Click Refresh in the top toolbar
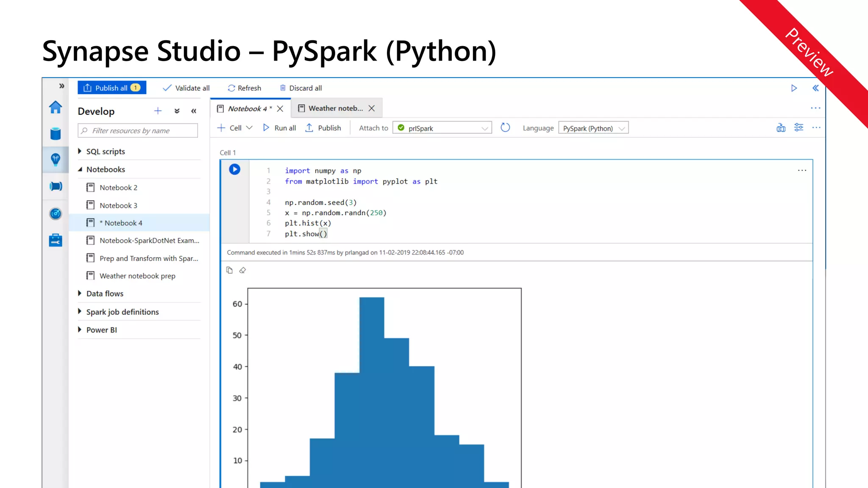 tap(244, 88)
